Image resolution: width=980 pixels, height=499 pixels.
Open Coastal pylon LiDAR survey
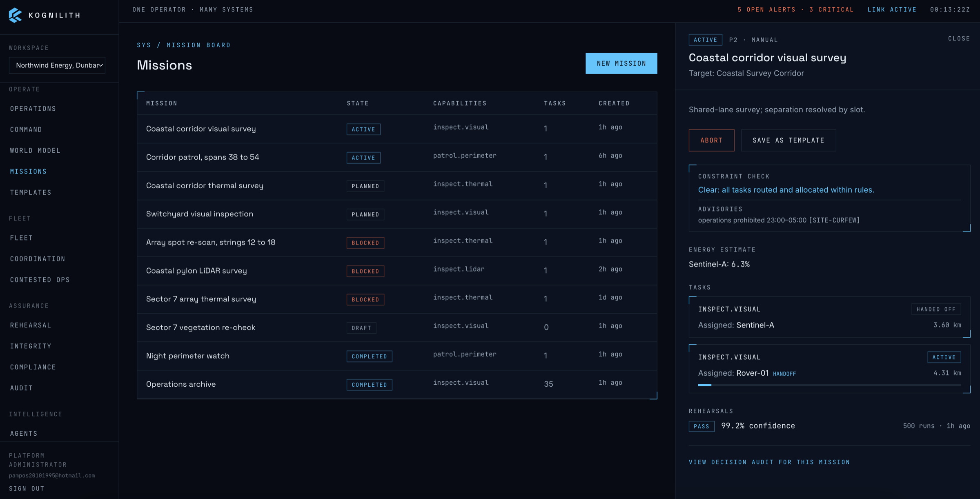pyautogui.click(x=397, y=271)
